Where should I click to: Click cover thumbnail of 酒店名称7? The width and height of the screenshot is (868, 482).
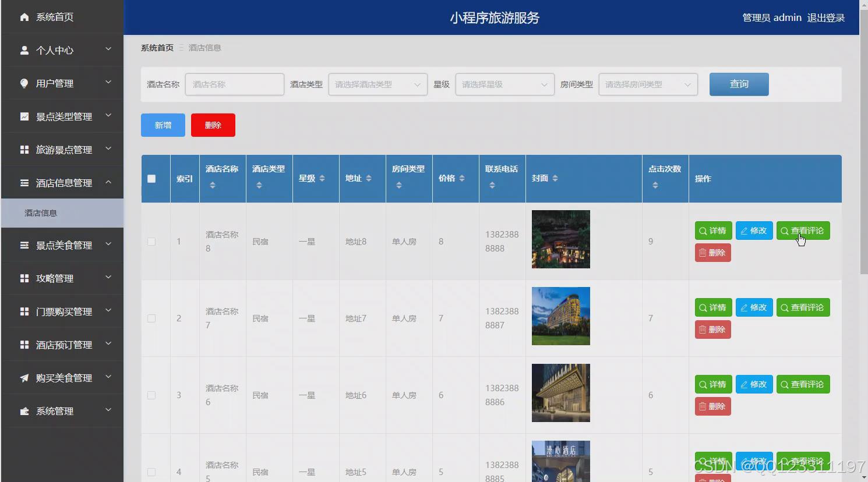(561, 316)
